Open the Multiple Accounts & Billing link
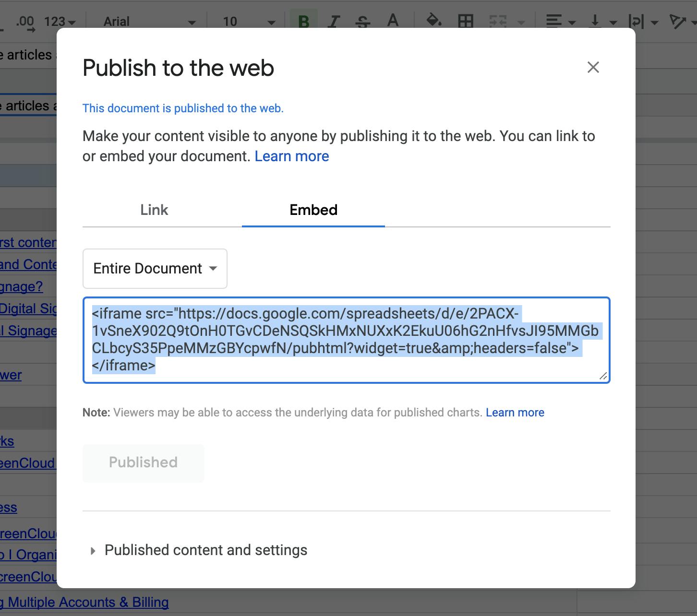This screenshot has height=616, width=697. pos(84,602)
